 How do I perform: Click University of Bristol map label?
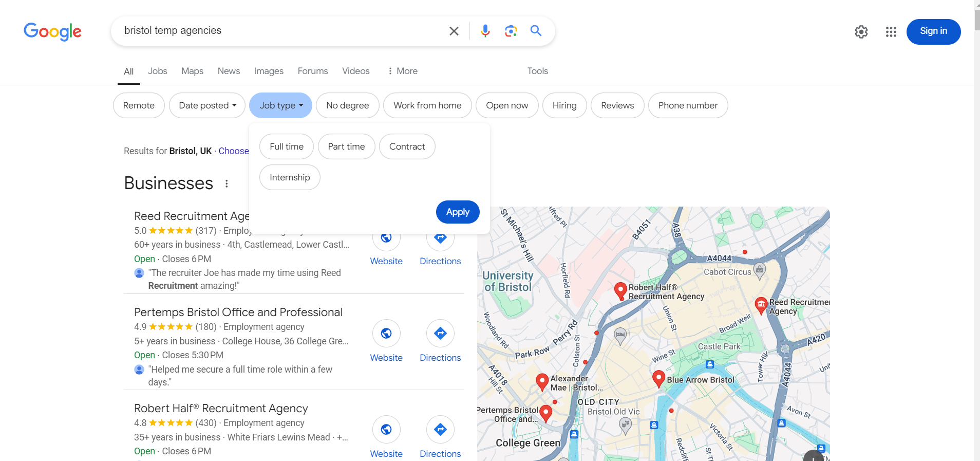click(508, 281)
